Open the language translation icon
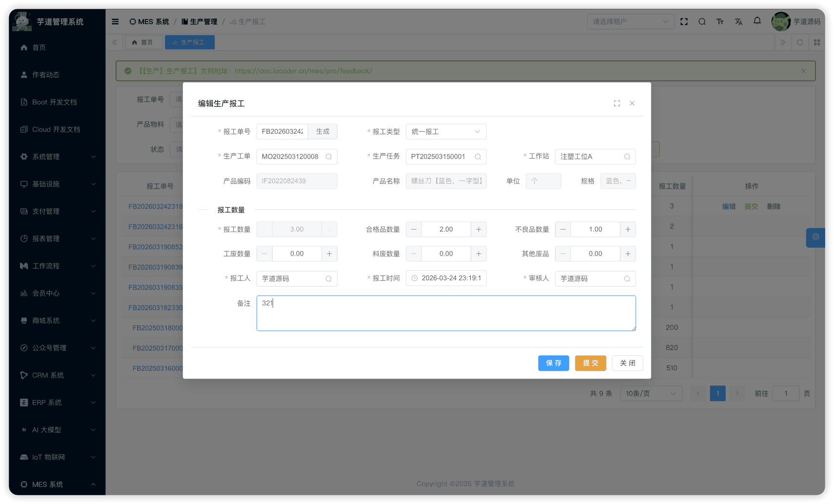Screen dimensions: 834x504 (x=738, y=21)
